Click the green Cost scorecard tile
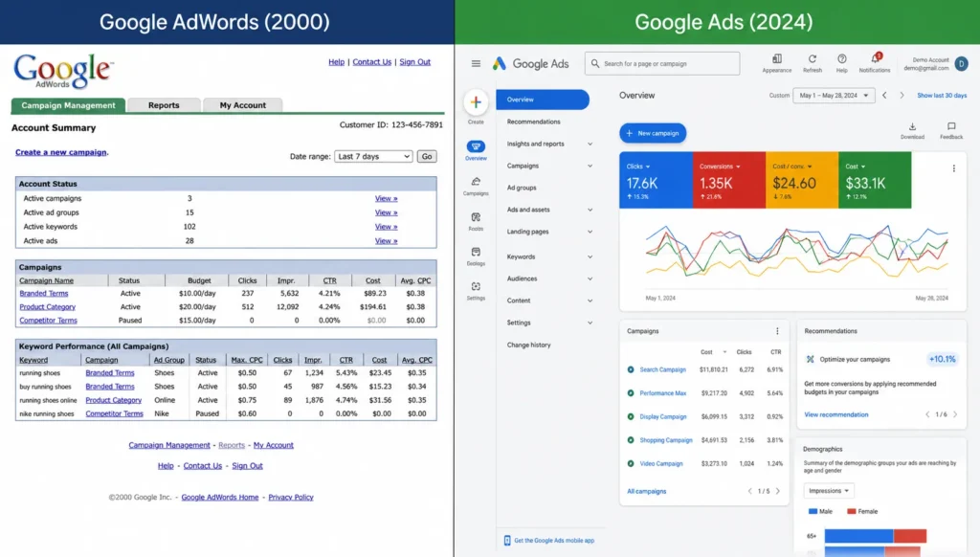The height and width of the screenshot is (557, 980). pos(875,180)
